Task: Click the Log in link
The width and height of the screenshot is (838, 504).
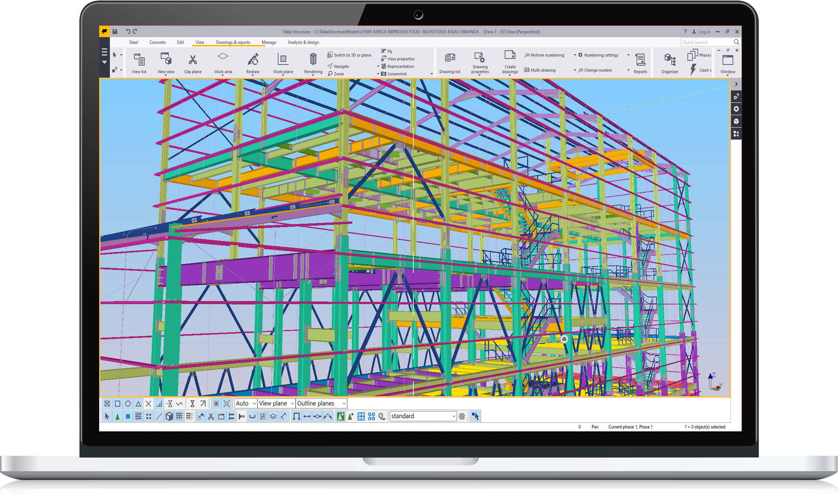Action: [704, 32]
